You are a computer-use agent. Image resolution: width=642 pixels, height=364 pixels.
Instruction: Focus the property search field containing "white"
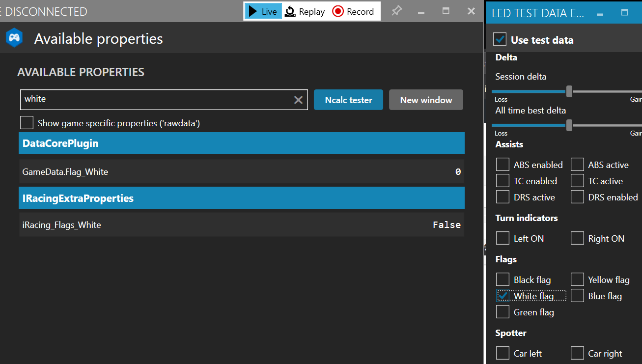click(x=164, y=99)
